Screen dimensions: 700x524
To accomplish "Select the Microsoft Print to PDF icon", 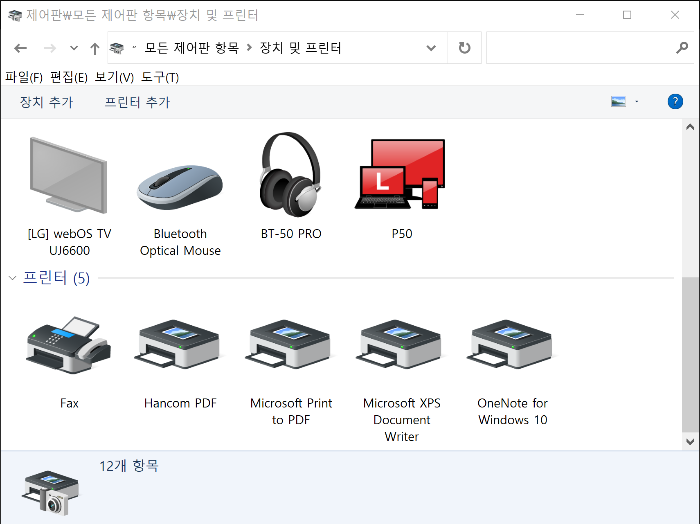I will (x=290, y=344).
